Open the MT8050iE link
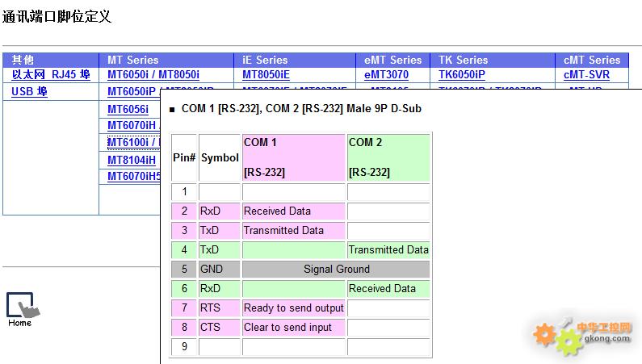Viewport: 642px width, 364px height. coord(266,75)
